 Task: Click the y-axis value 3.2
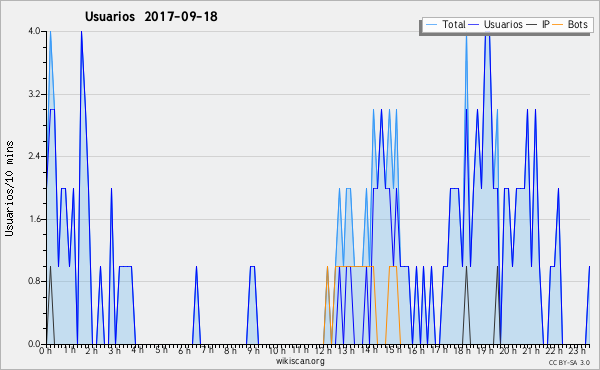pos(34,94)
